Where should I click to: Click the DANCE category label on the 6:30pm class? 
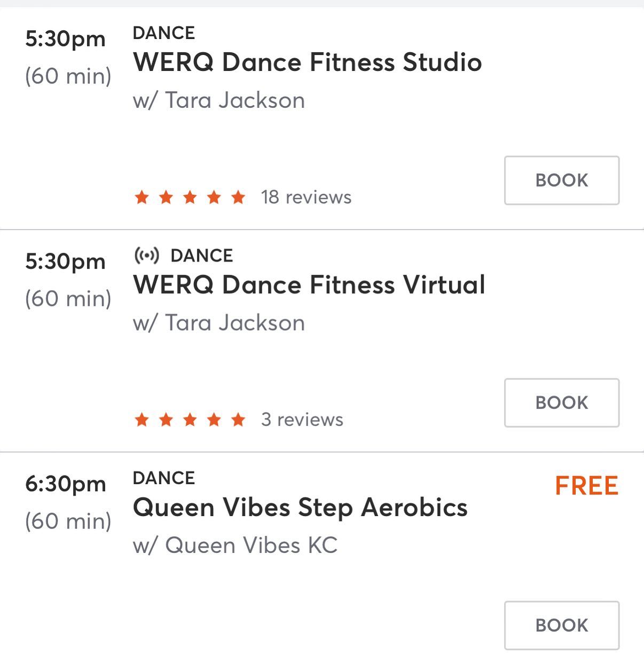click(x=164, y=478)
